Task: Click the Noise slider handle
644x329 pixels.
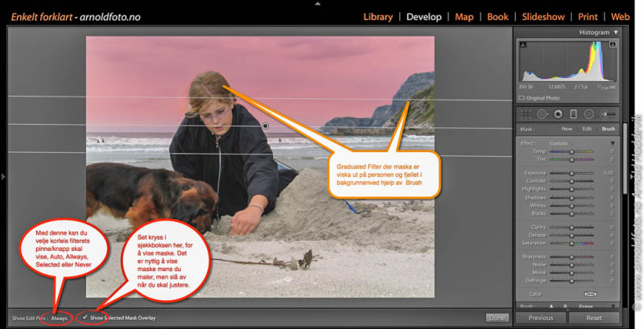Action: [x=572, y=265]
